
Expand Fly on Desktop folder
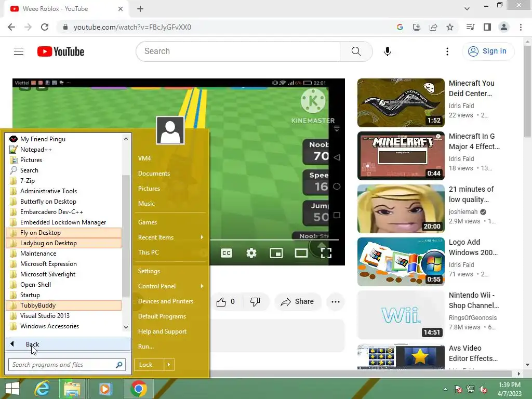point(64,232)
